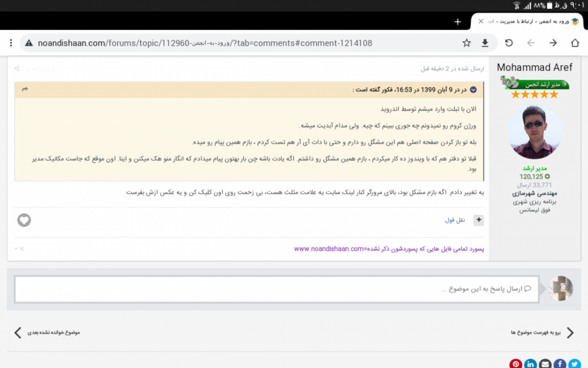Share the topic via the LinkedIn icon
Viewport: 588px width, 368px height.
[x=530, y=363]
